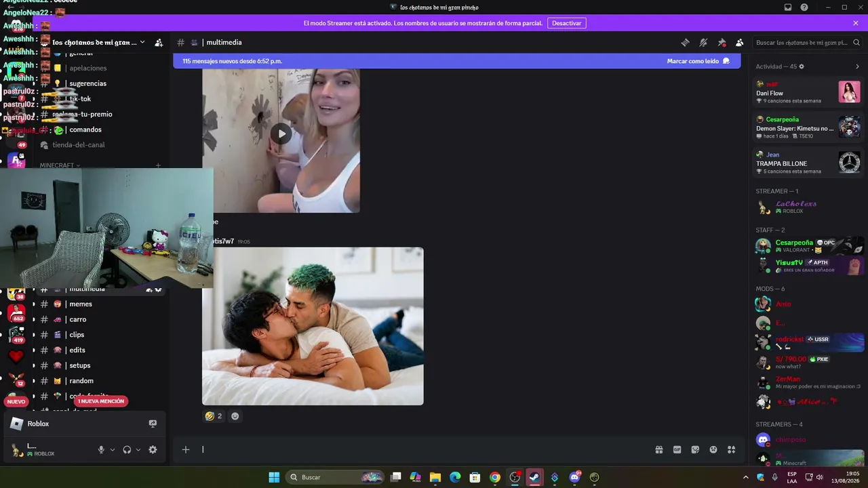This screenshot has height=488, width=868.
Task: Open the TRAMPA BILLONE activity card
Action: tap(808, 162)
